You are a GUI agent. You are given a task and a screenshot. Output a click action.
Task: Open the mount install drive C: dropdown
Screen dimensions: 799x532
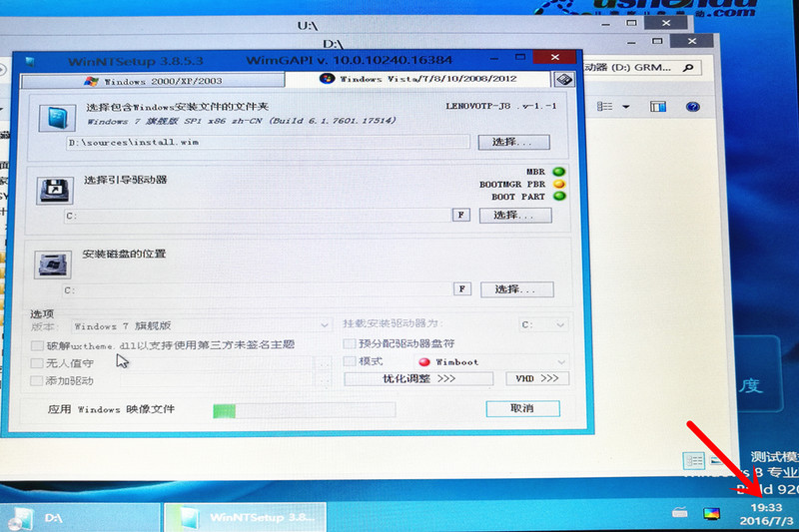pyautogui.click(x=542, y=324)
